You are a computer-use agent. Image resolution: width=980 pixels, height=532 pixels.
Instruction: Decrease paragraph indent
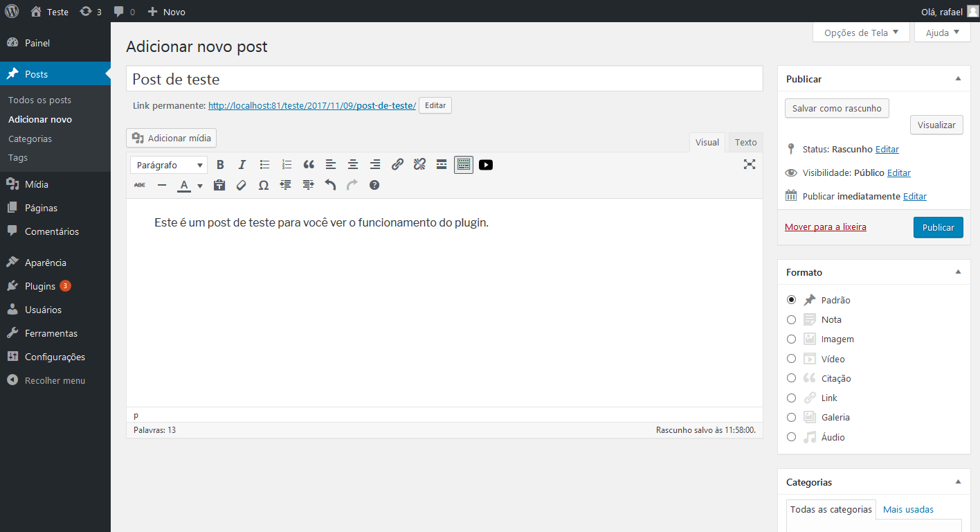point(286,185)
